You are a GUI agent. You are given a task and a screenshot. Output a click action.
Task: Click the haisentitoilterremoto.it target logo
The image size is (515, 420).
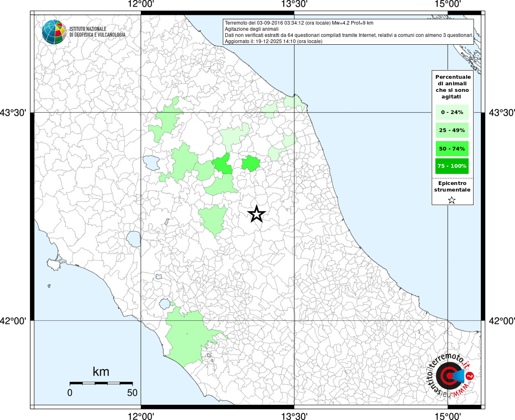coord(450,376)
